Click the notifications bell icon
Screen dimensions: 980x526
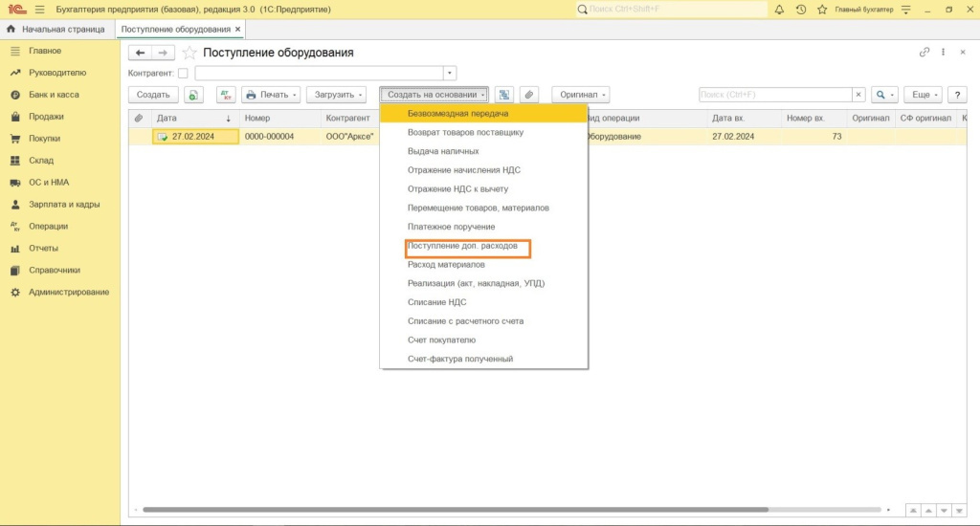779,10
